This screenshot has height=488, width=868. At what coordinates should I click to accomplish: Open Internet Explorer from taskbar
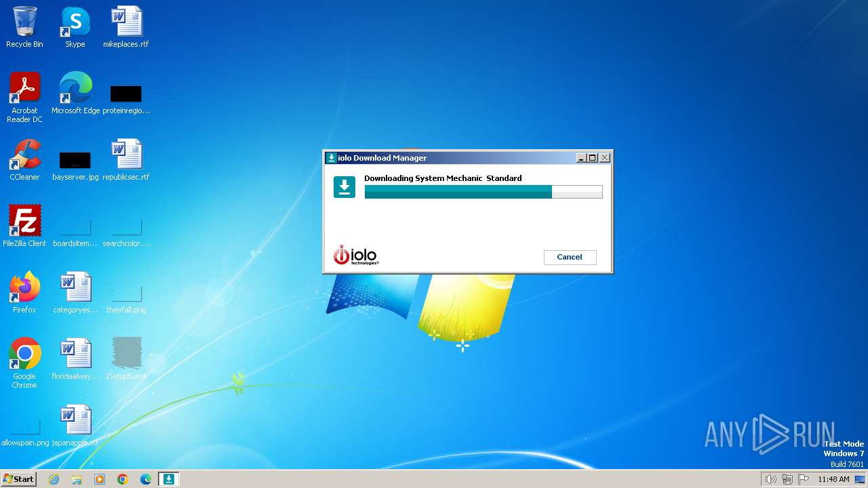[54, 479]
